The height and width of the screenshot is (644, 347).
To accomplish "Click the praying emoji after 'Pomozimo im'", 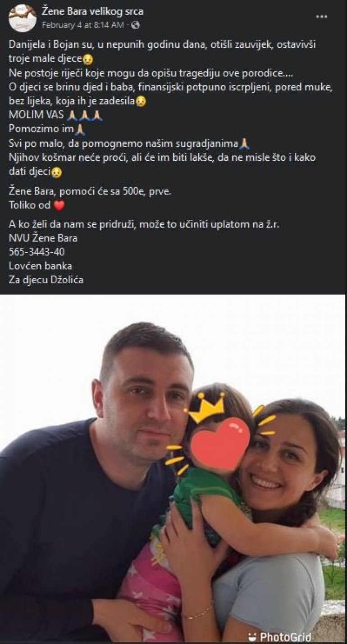I will (x=80, y=130).
